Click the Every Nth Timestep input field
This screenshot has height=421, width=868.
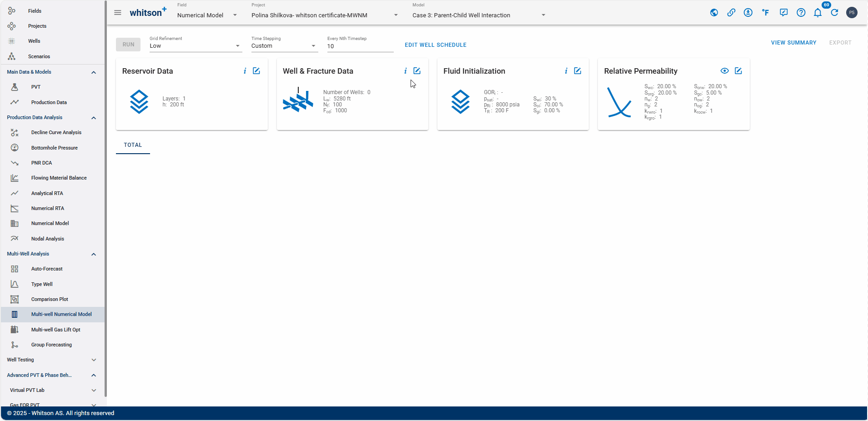click(x=360, y=46)
